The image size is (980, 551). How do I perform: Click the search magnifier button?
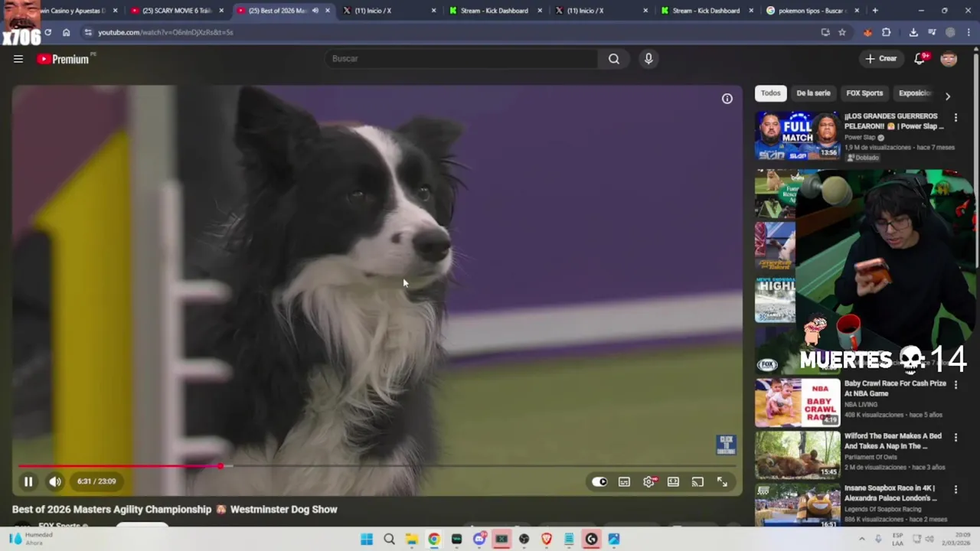point(614,58)
